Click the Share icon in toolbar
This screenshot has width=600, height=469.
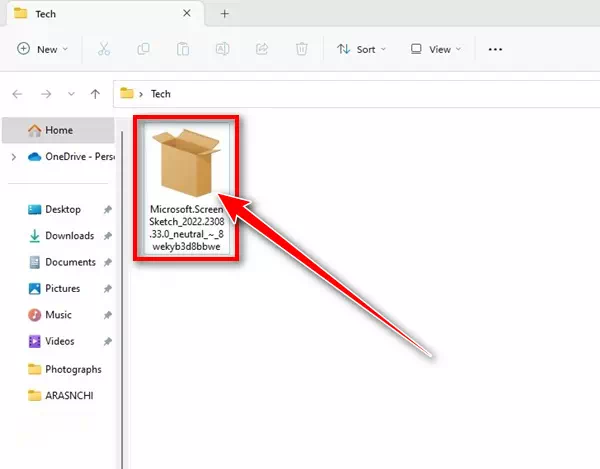click(x=262, y=49)
